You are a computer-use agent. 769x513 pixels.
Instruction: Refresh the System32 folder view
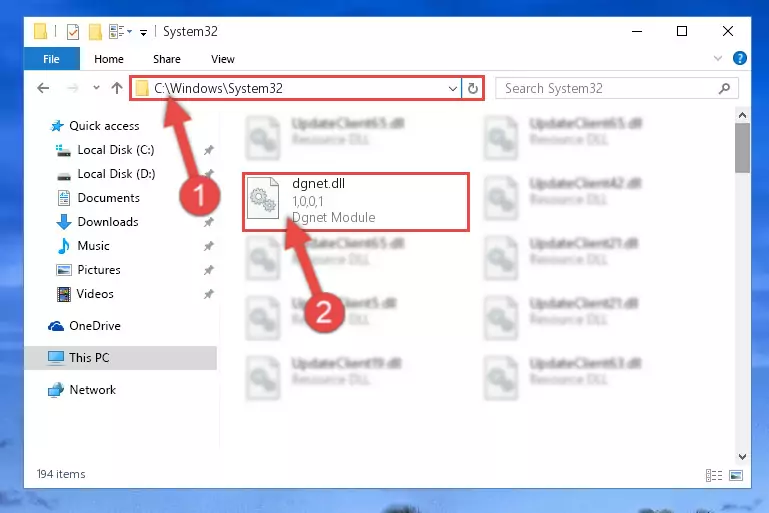tap(472, 89)
